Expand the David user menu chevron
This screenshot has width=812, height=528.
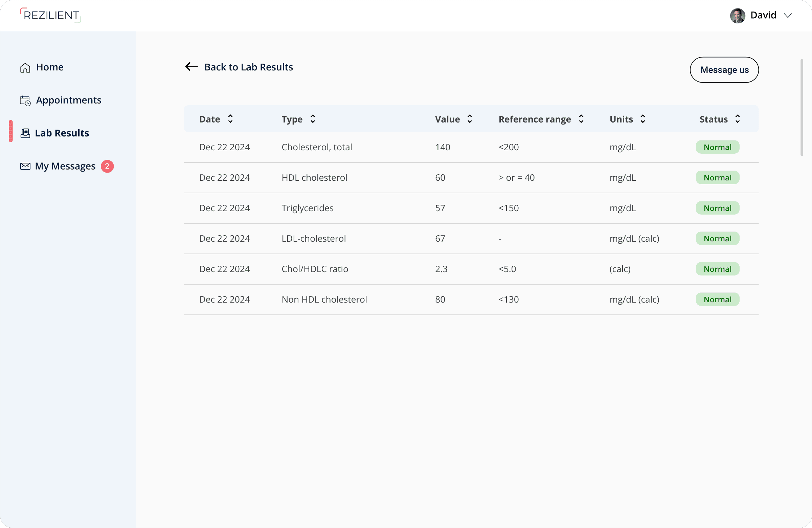coord(788,16)
